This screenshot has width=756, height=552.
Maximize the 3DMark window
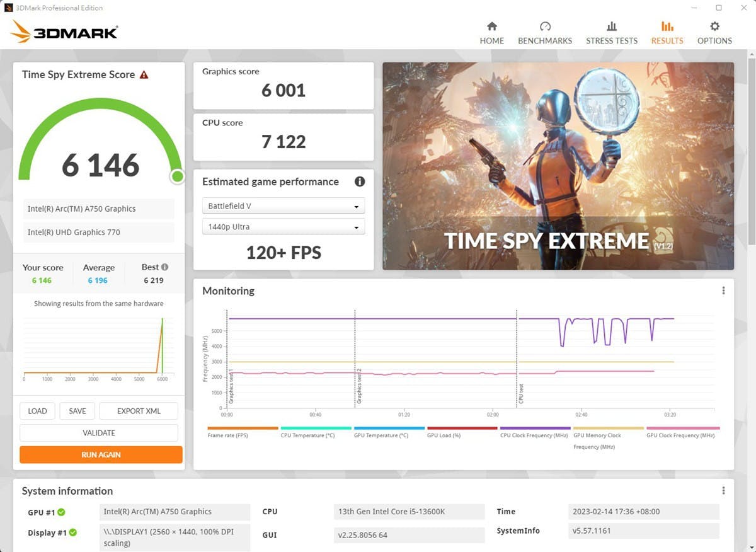click(x=719, y=8)
